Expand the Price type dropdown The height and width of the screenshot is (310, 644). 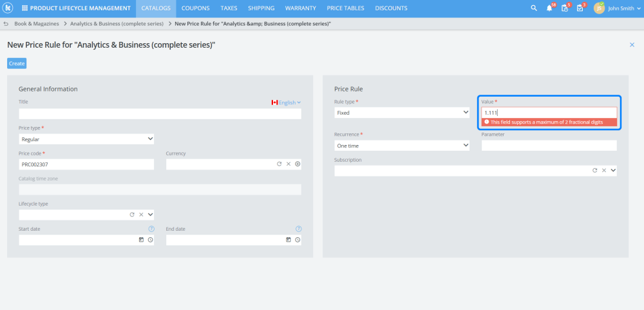87,139
